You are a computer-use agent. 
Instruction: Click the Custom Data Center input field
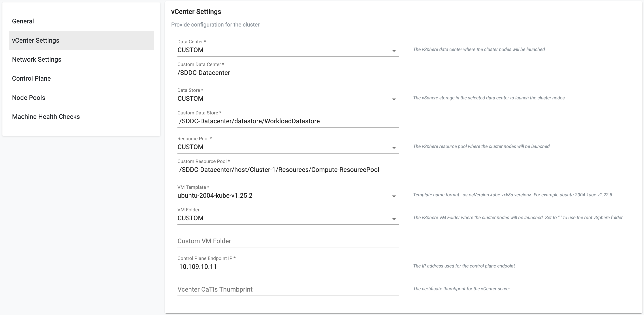point(288,73)
